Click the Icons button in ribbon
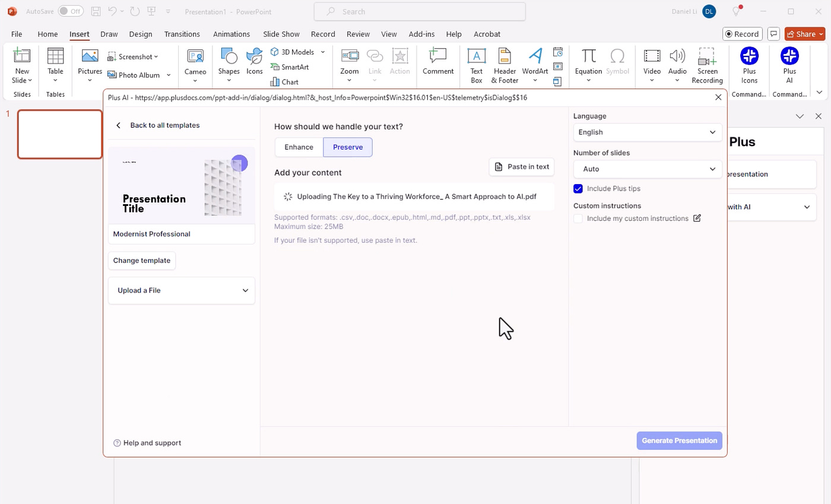The height and width of the screenshot is (504, 831). pyautogui.click(x=255, y=62)
